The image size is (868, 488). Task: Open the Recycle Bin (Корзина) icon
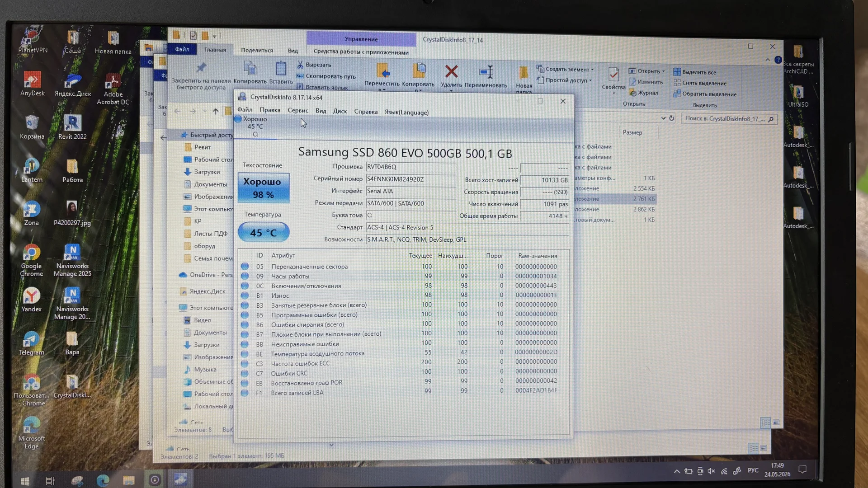(32, 127)
